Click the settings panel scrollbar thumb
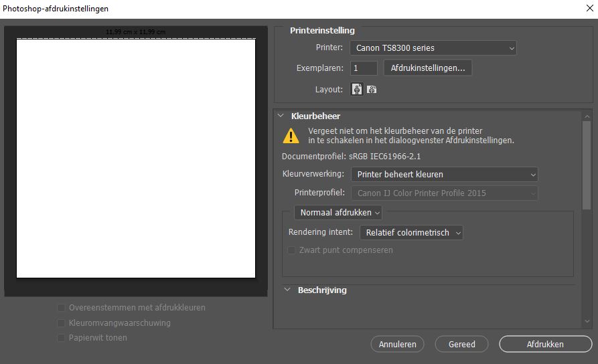The image size is (598, 364). click(x=587, y=165)
